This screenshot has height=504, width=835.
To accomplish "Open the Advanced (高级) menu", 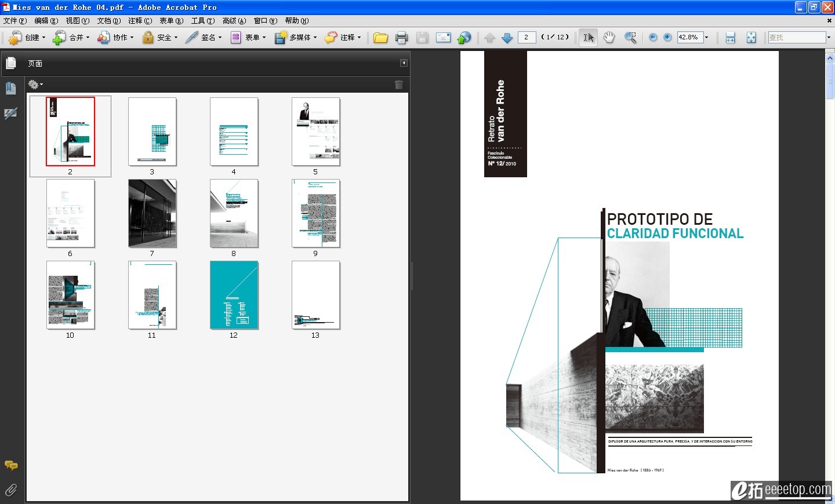I will coord(234,21).
